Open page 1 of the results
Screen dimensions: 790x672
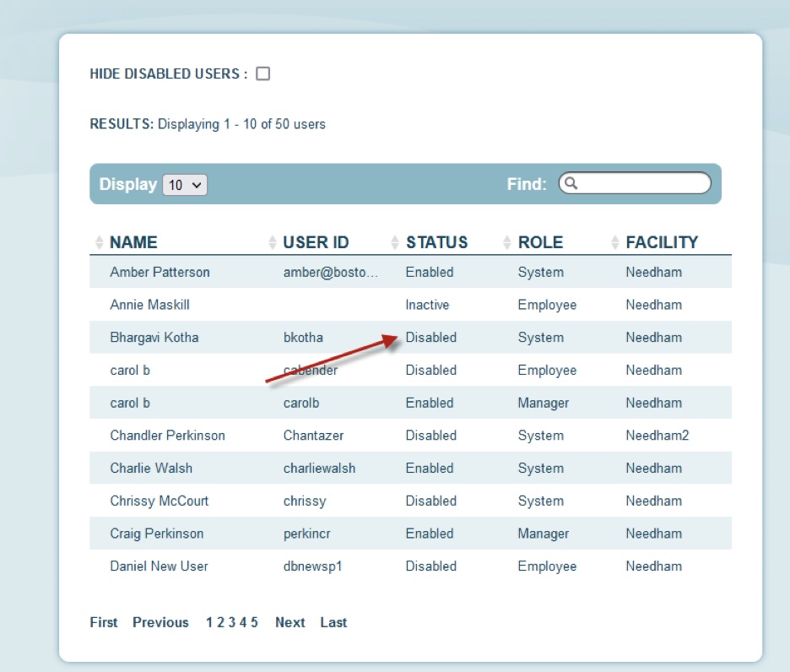[x=209, y=622]
